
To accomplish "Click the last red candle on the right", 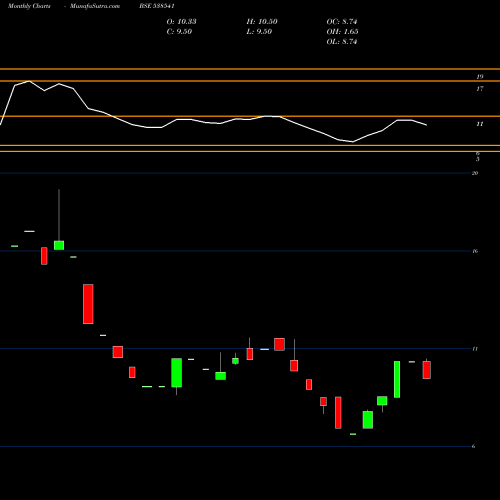I will (427, 370).
